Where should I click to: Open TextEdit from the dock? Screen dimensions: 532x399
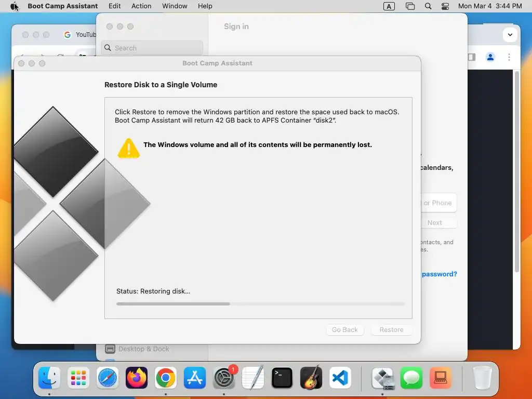pos(253,378)
